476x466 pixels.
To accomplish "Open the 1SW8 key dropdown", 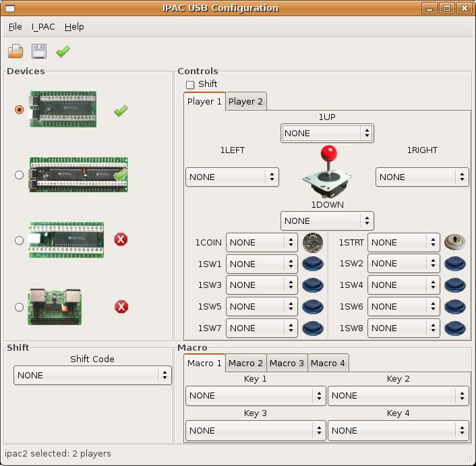I will 403,328.
